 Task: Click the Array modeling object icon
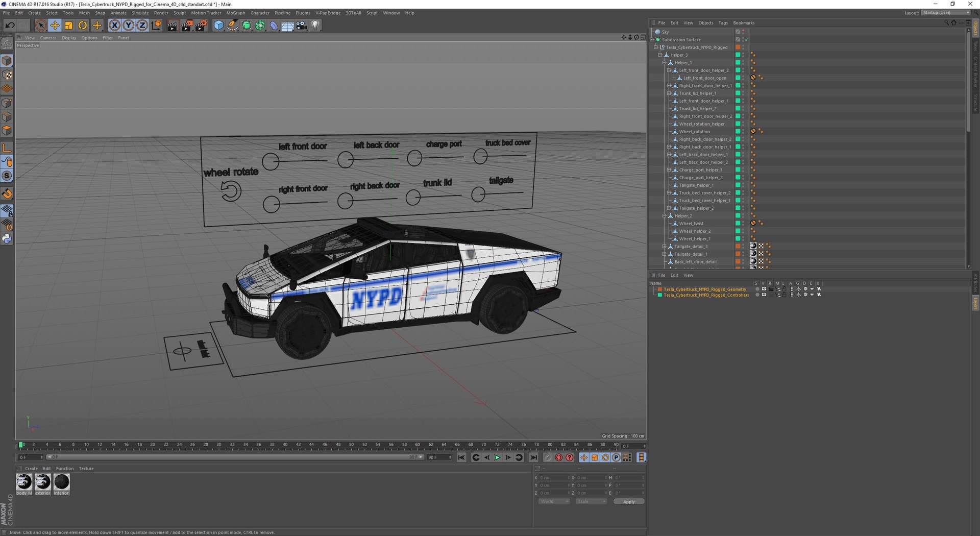pos(260,25)
